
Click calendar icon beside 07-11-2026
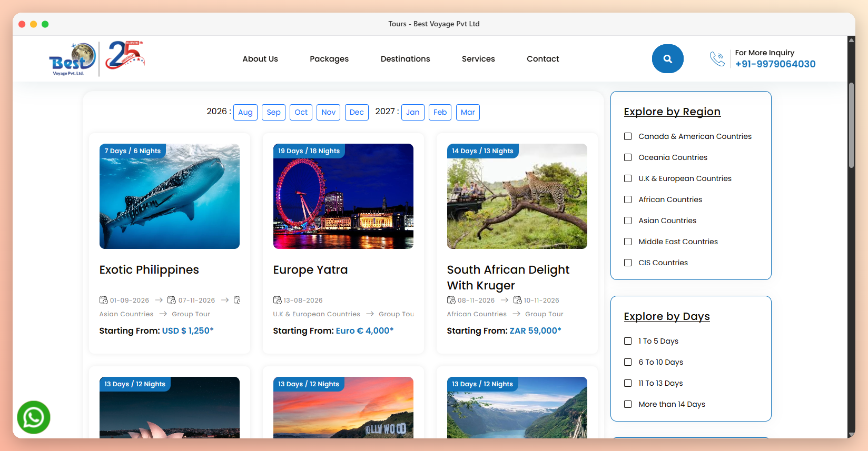172,300
